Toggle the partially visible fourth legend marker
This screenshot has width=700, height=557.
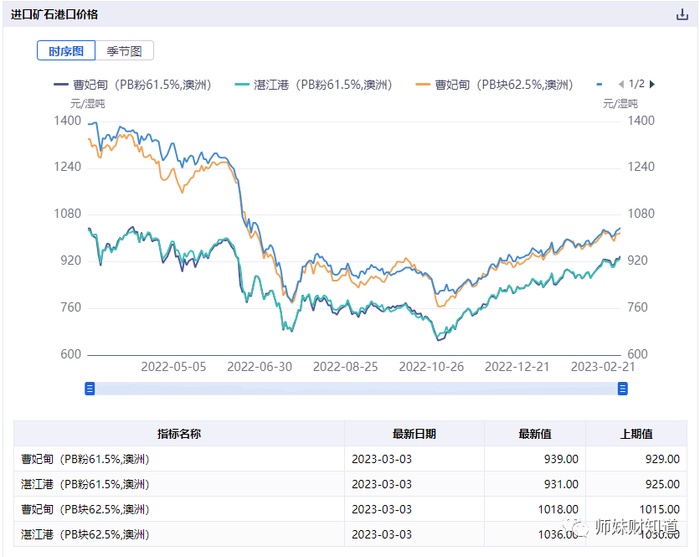(x=599, y=85)
